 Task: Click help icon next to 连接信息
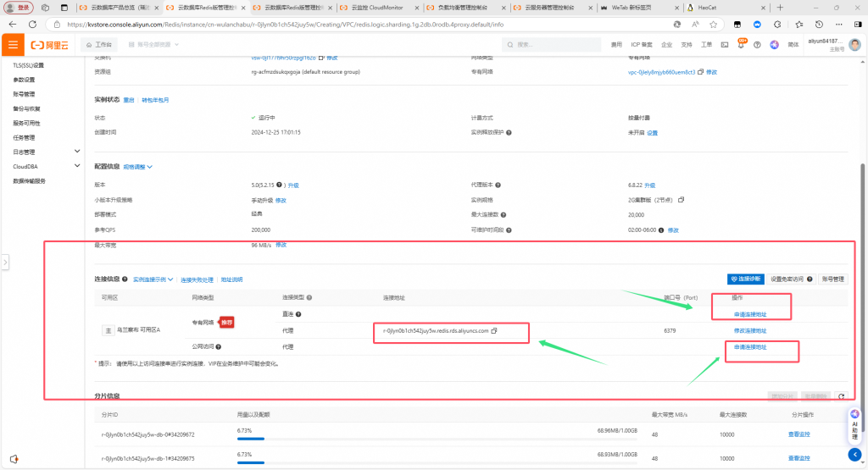pos(125,279)
